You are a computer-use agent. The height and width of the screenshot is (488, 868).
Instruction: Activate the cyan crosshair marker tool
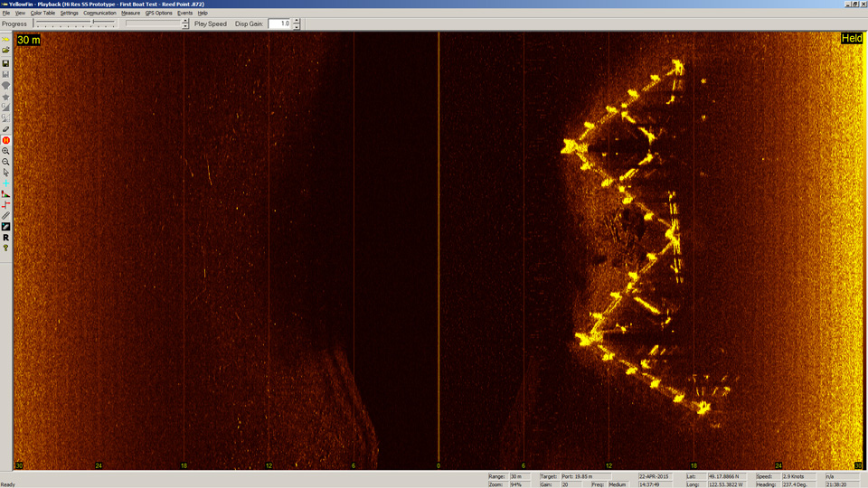click(x=6, y=183)
